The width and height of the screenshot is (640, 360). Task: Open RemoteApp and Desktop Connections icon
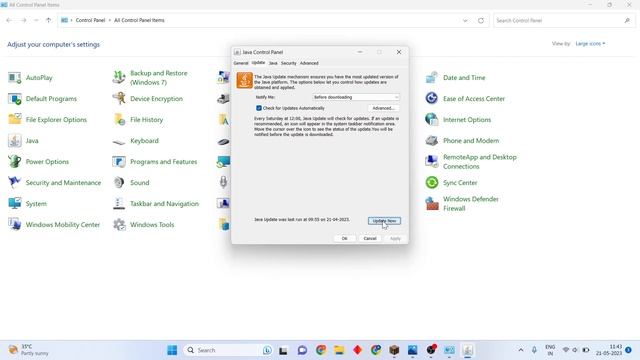(432, 162)
